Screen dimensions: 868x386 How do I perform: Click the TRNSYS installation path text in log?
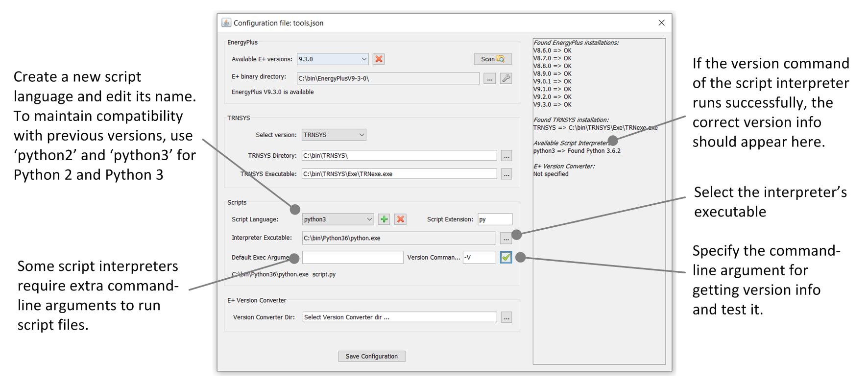click(x=596, y=127)
